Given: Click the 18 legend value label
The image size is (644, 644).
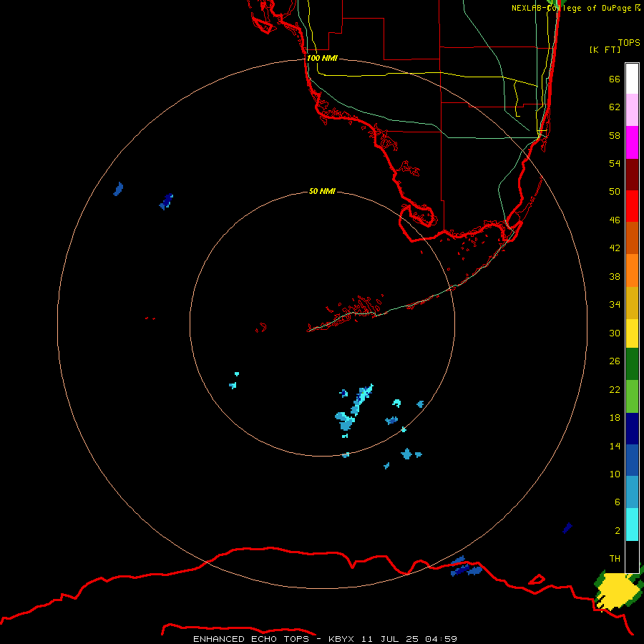Looking at the screenshot, I should click(x=615, y=418).
